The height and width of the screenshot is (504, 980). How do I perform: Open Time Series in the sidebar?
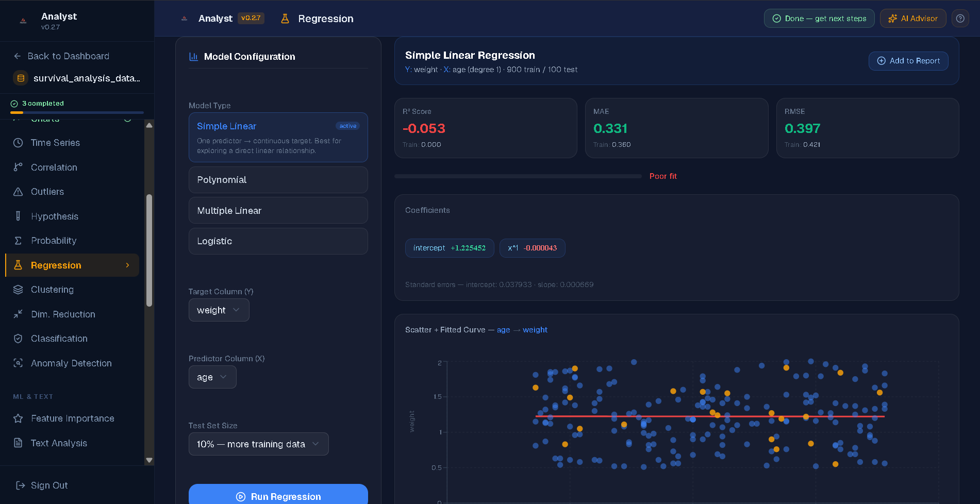(72, 143)
